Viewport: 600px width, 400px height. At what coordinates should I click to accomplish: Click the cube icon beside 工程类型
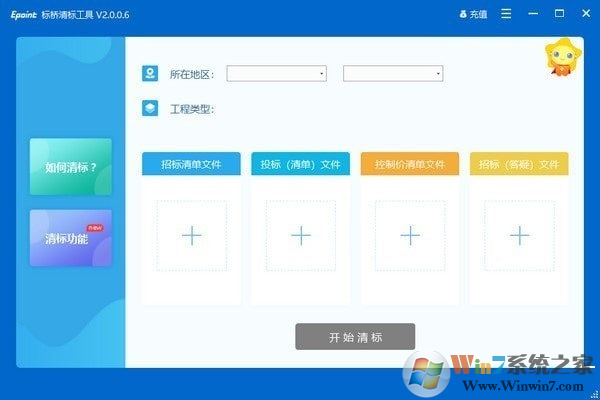(x=150, y=108)
